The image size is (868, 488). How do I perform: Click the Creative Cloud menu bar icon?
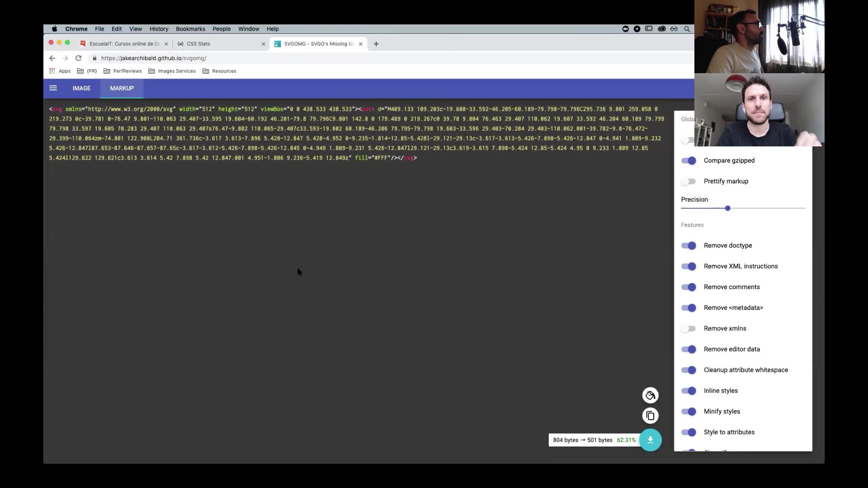(x=661, y=29)
